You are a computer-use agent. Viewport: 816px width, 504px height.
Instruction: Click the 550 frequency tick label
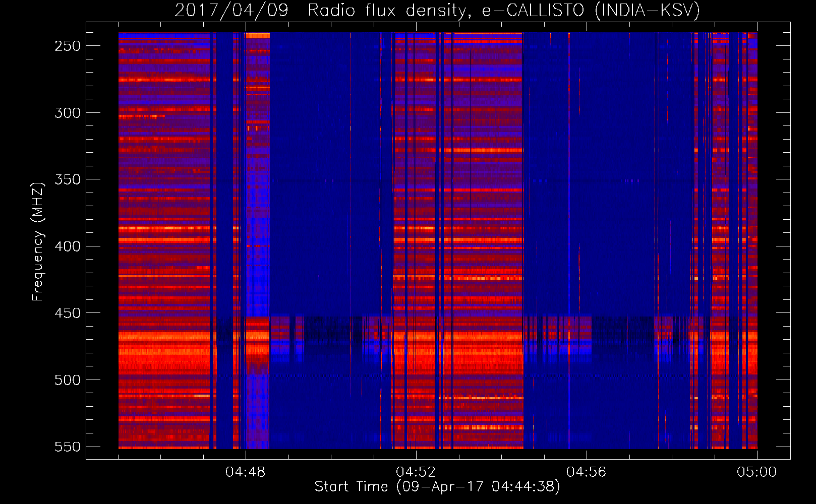[x=68, y=447]
